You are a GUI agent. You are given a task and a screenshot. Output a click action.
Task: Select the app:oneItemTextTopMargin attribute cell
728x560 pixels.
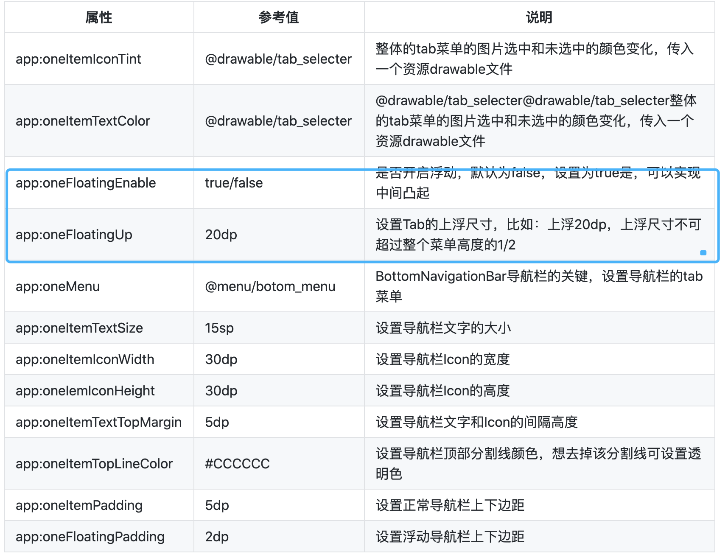[x=98, y=422]
